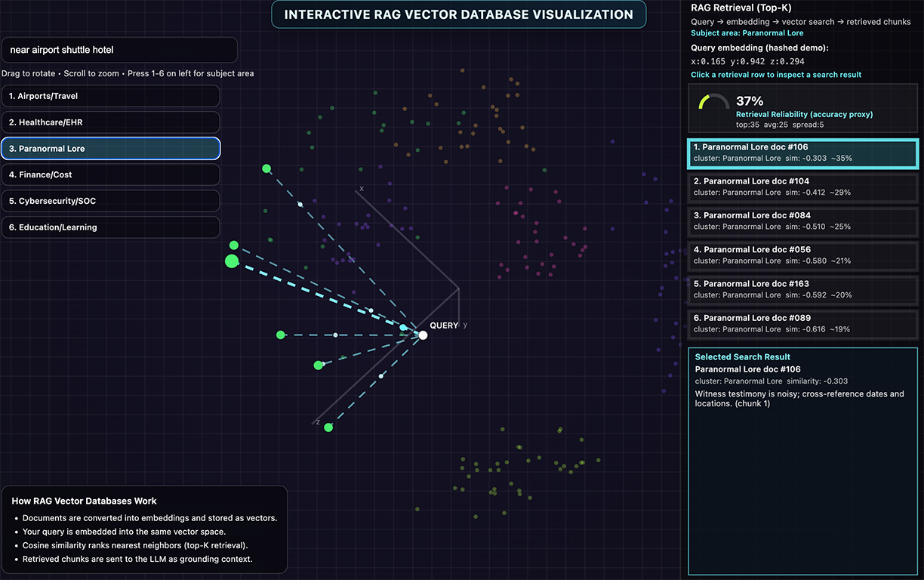Click the 'Subject area: Paranormal Lore' text
This screenshot has width=924, height=580.
pyautogui.click(x=747, y=33)
